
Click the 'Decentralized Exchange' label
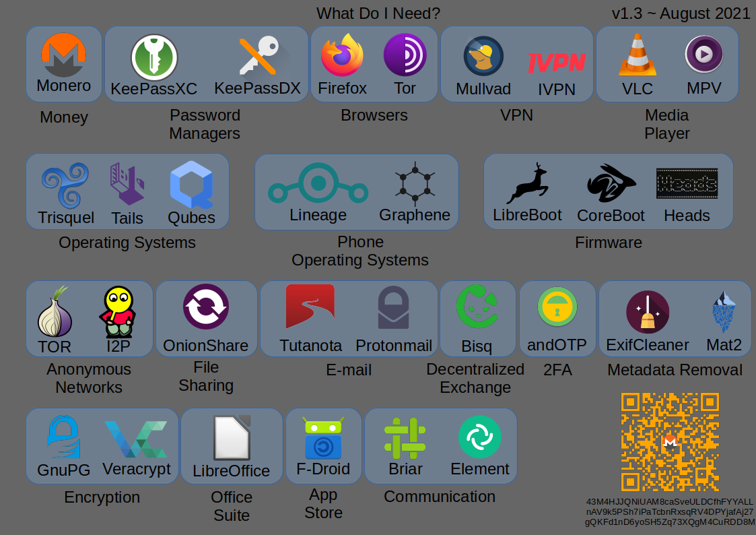pyautogui.click(x=475, y=378)
